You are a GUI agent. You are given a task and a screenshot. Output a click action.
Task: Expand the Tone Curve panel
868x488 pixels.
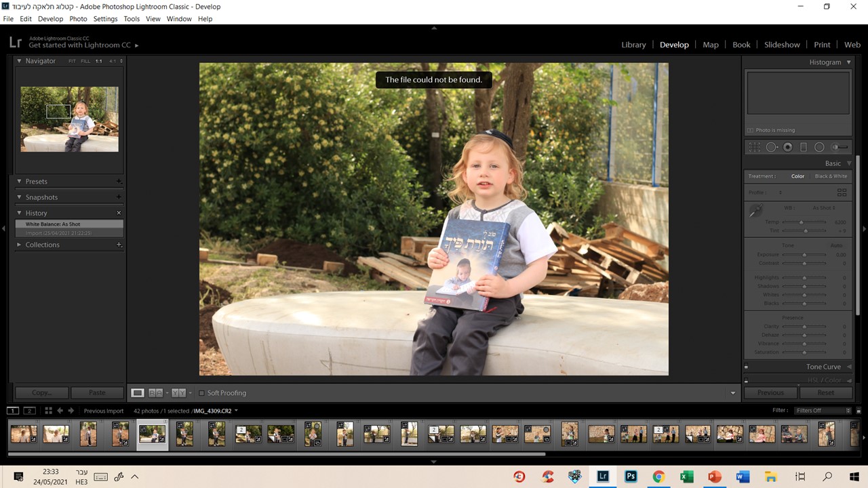848,367
